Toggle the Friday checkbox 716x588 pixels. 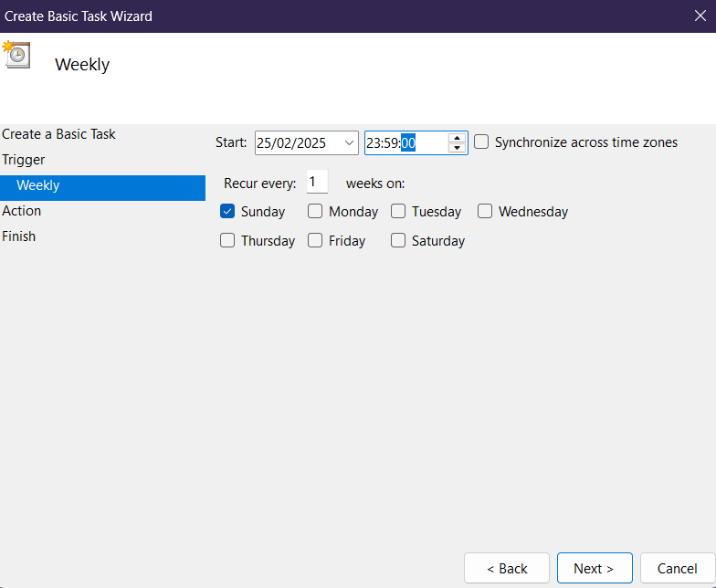coord(315,241)
